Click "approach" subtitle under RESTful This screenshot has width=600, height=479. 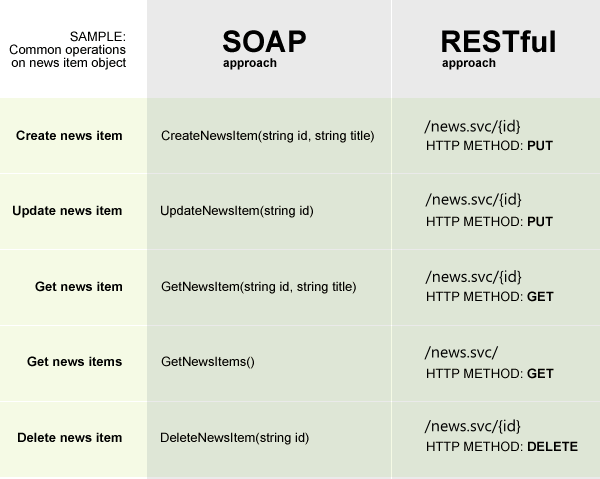tap(468, 62)
